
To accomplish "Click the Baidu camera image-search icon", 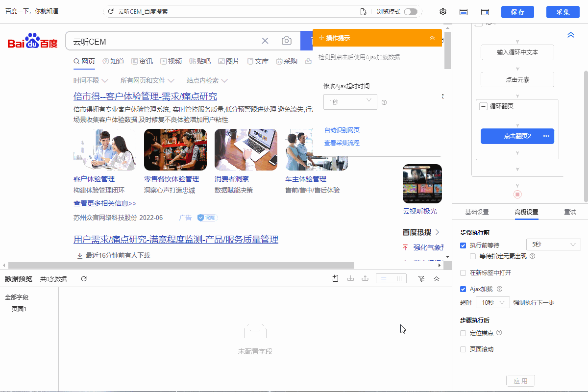I will [x=287, y=41].
